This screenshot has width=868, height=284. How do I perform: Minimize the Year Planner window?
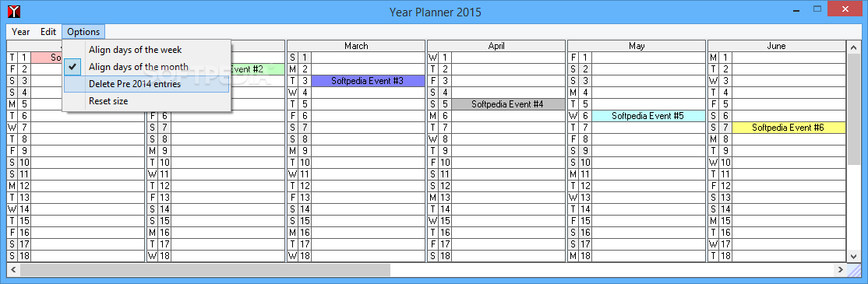(798, 9)
